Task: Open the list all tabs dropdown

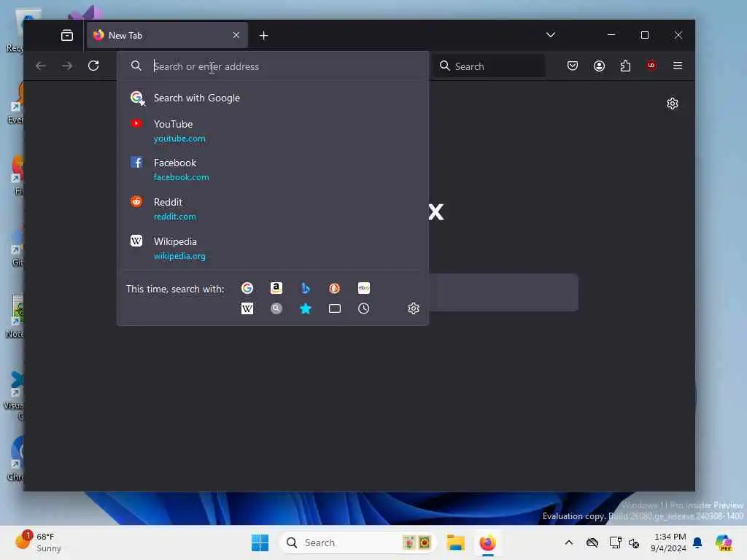Action: (551, 35)
